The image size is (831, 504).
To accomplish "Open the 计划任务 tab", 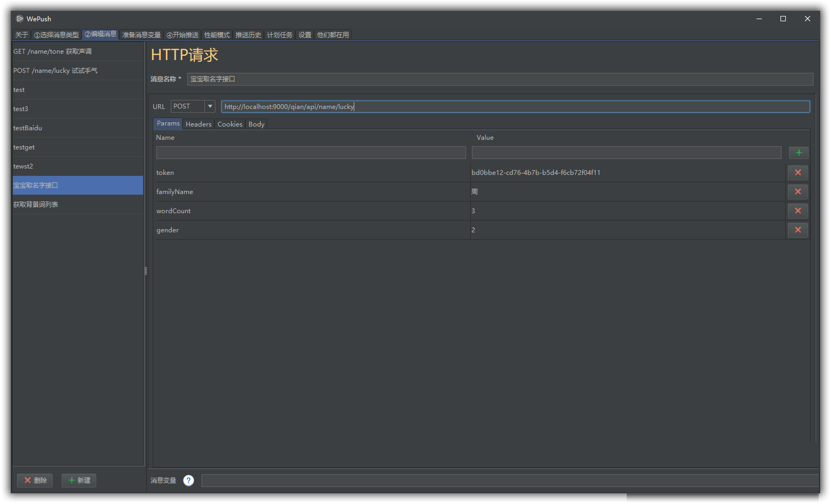I will pos(280,35).
